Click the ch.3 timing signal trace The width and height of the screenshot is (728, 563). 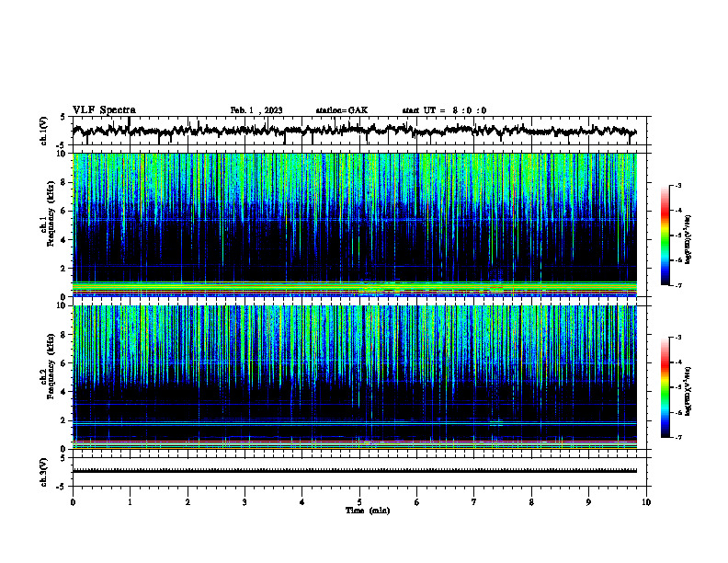(355, 471)
